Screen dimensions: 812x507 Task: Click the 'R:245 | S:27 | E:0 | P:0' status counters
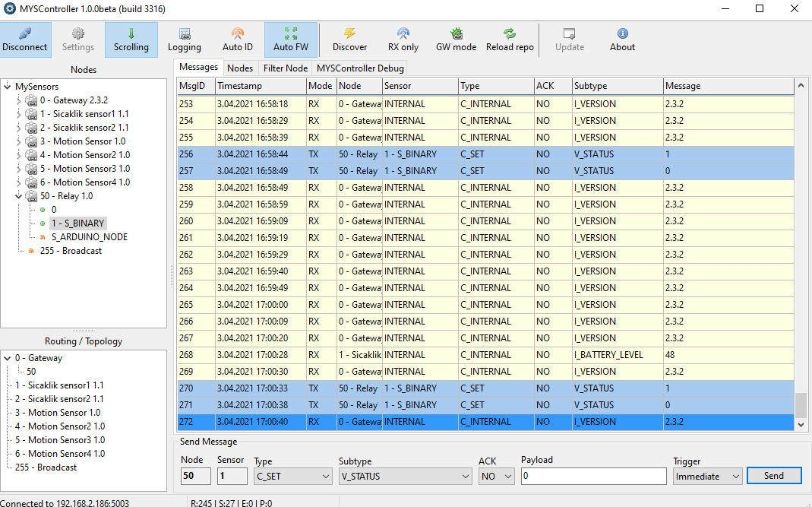(231, 503)
